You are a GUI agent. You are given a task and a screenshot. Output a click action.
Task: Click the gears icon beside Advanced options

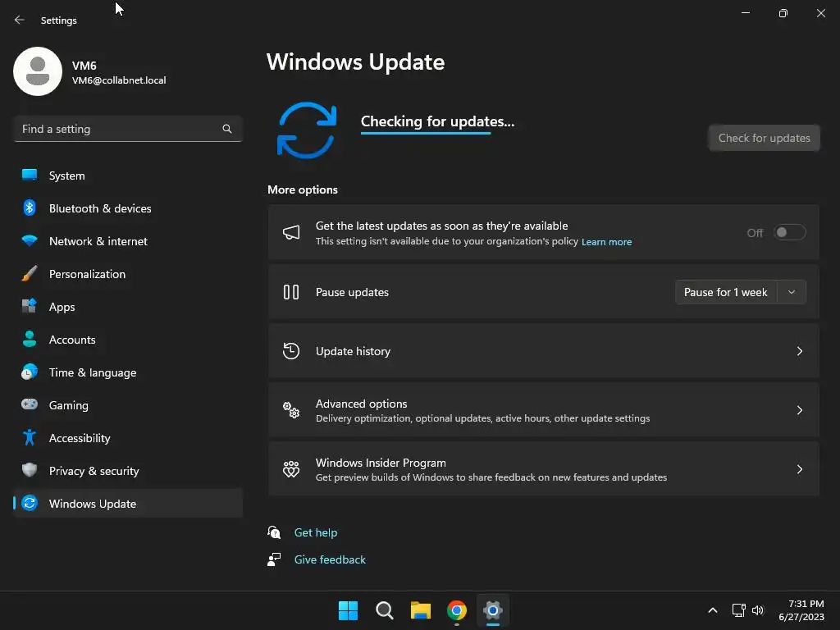(291, 410)
